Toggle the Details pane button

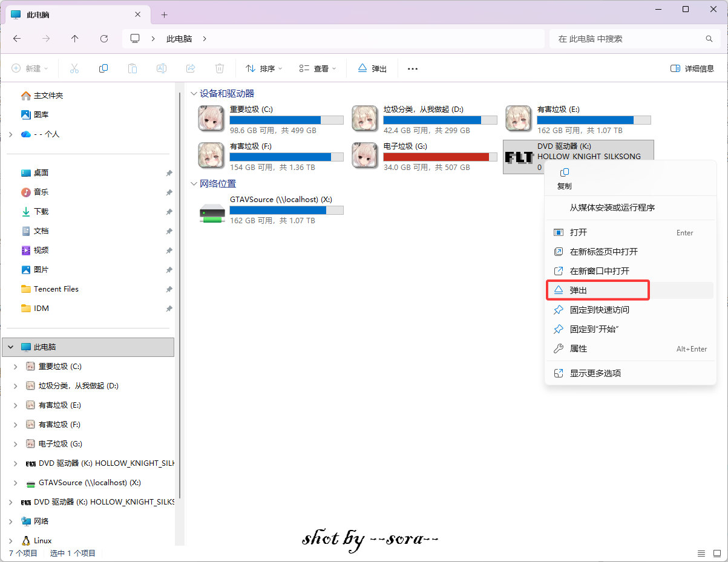(x=692, y=68)
